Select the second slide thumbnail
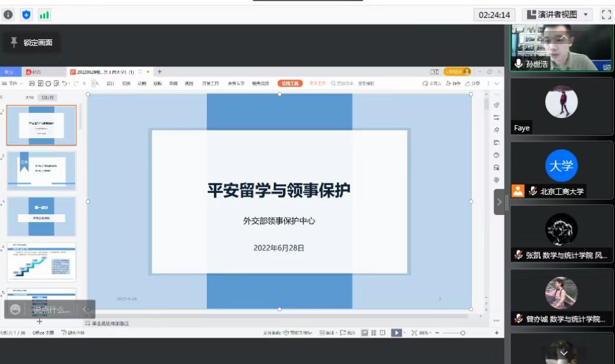The image size is (615, 364). pyautogui.click(x=41, y=170)
